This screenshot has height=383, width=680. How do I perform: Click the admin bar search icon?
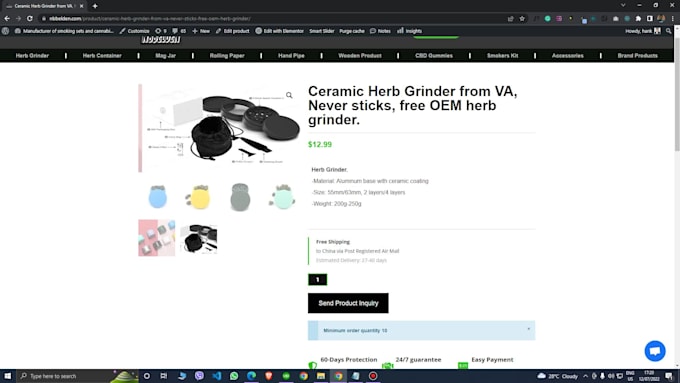[x=668, y=31]
